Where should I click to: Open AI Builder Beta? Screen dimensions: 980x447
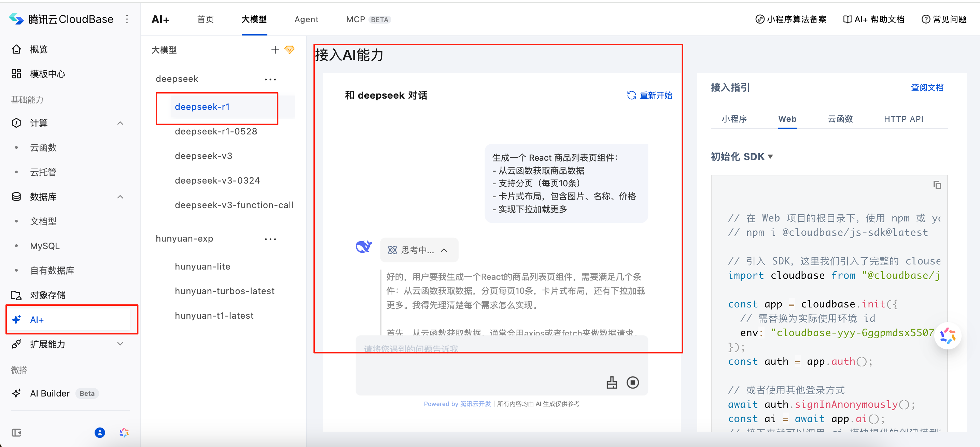55,393
